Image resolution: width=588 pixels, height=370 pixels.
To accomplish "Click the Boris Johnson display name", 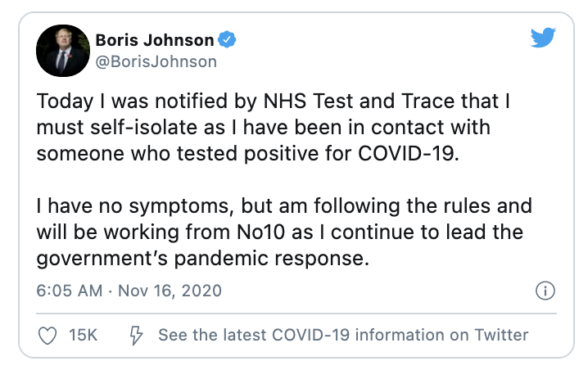I will coord(155,40).
